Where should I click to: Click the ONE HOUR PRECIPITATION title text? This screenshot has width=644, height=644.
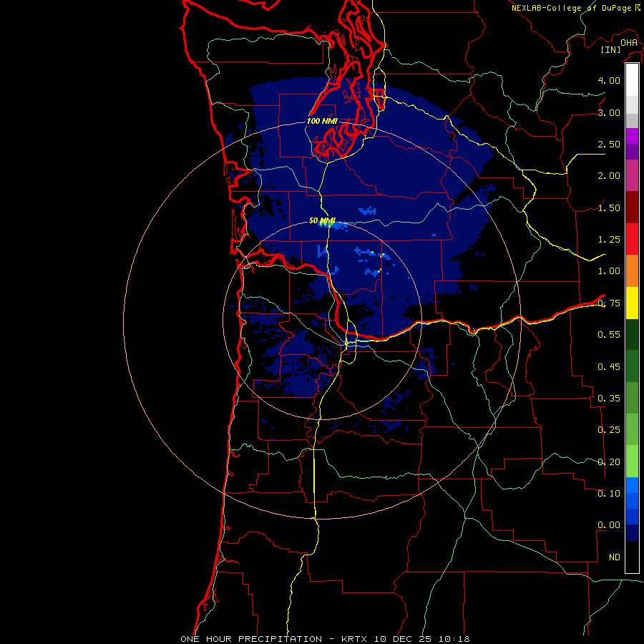251,639
